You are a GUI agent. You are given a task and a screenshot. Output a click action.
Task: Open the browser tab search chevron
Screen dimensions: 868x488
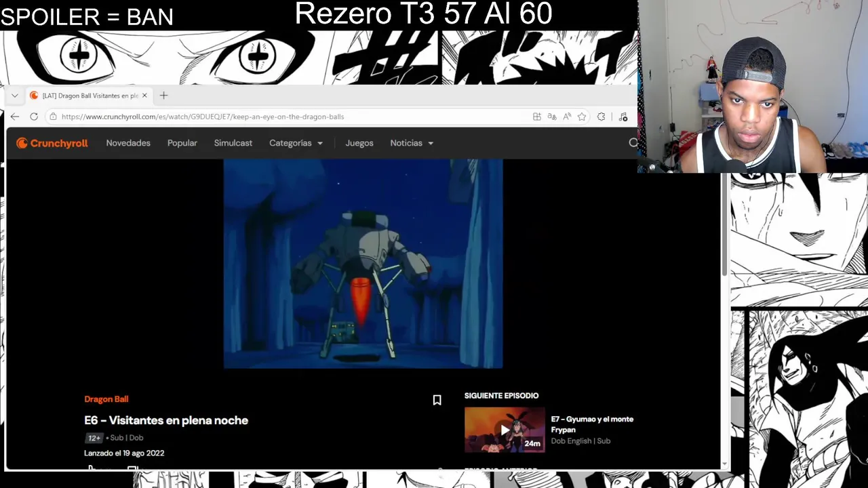[15, 96]
